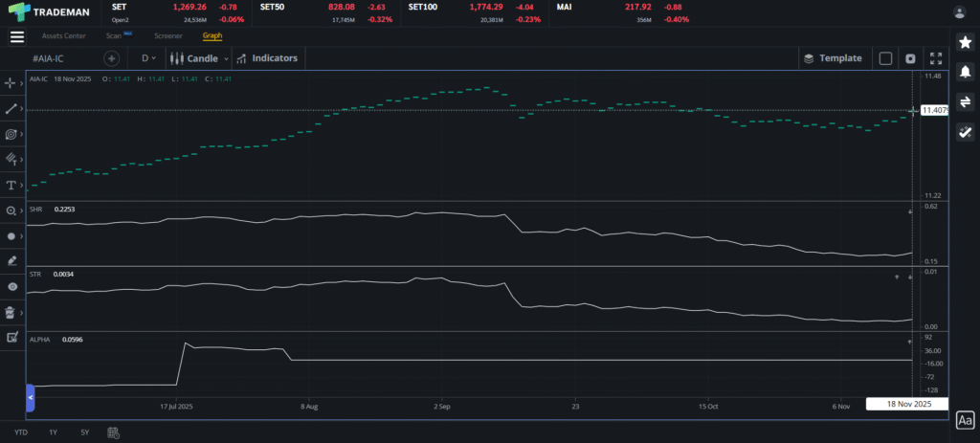The height and width of the screenshot is (443, 980).
Task: Open the alerts bell panel
Action: click(965, 73)
